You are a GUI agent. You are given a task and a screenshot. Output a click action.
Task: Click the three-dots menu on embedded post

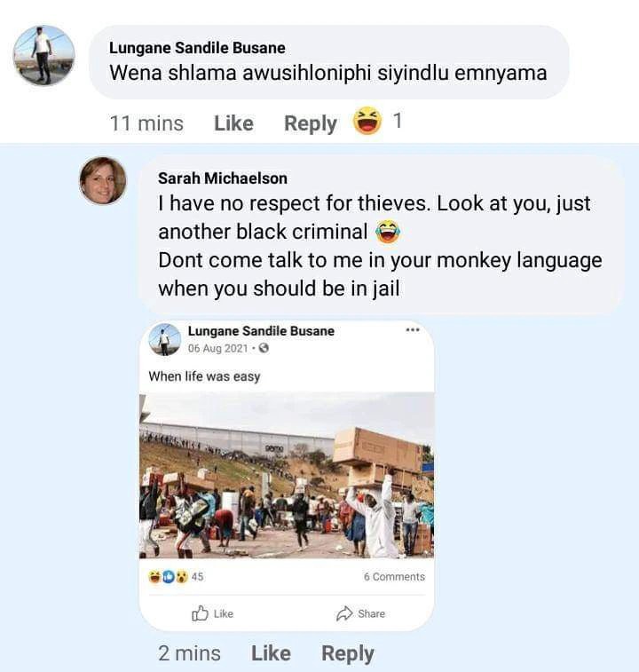413,330
